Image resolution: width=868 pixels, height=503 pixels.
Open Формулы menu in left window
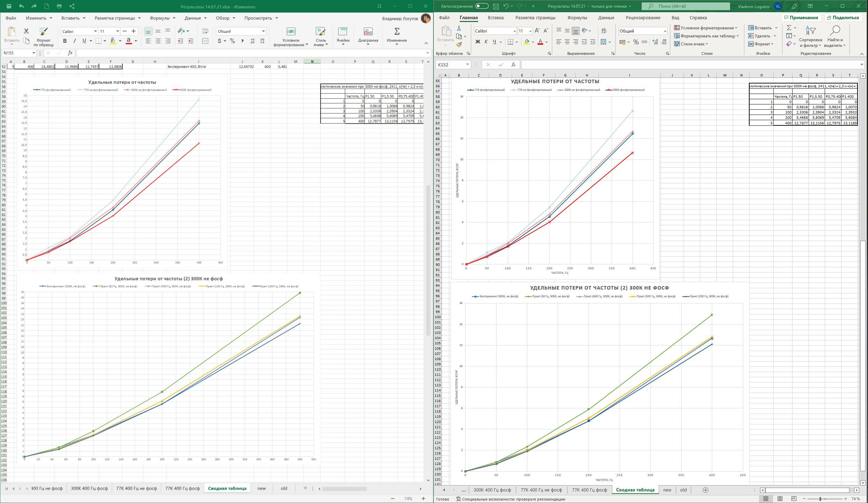[162, 18]
